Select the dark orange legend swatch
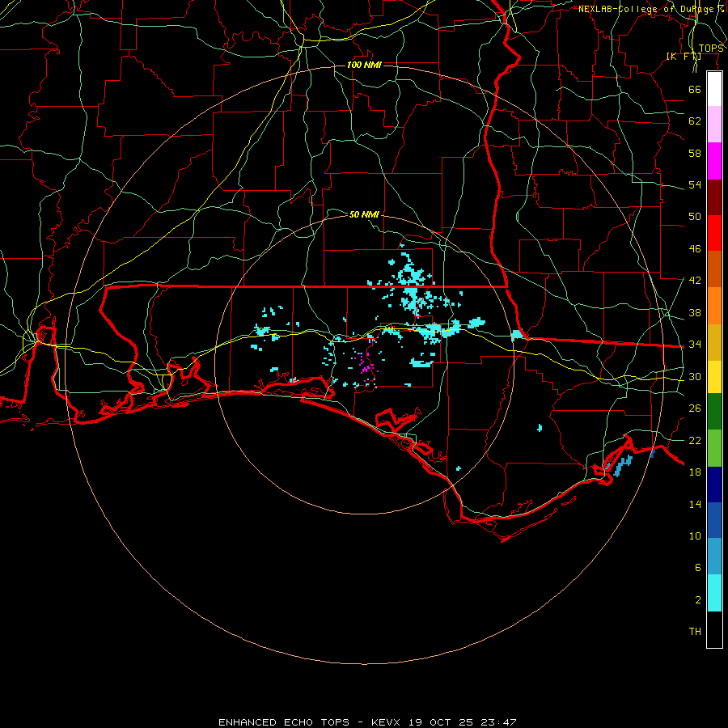This screenshot has width=728, height=728. (x=714, y=269)
